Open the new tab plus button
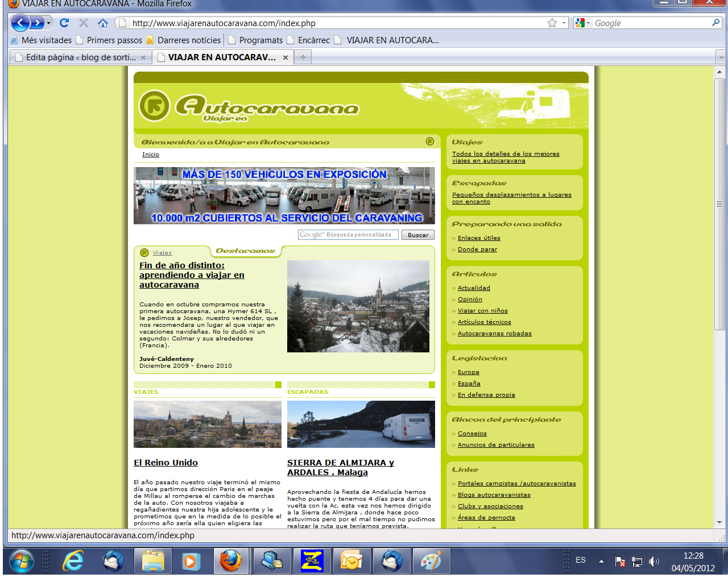728x582 pixels. [x=303, y=57]
